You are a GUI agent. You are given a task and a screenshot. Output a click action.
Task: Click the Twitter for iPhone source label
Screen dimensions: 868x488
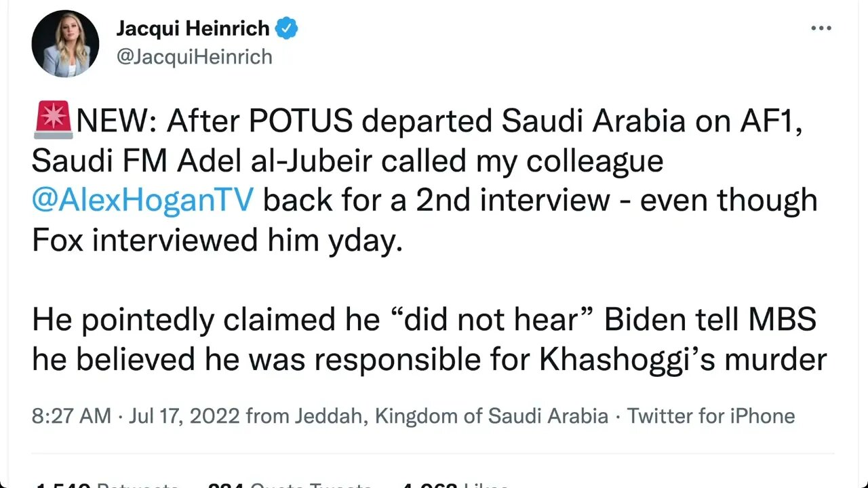711,415
